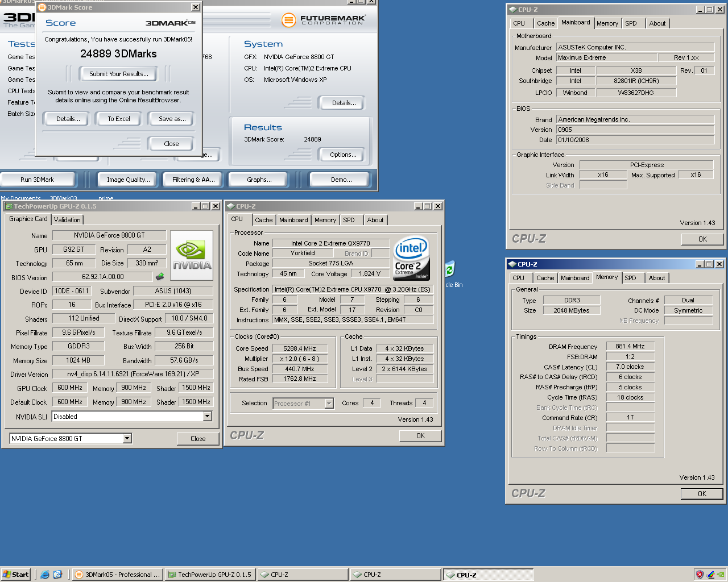
Task: Open the Windows Start menu
Action: (x=15, y=575)
